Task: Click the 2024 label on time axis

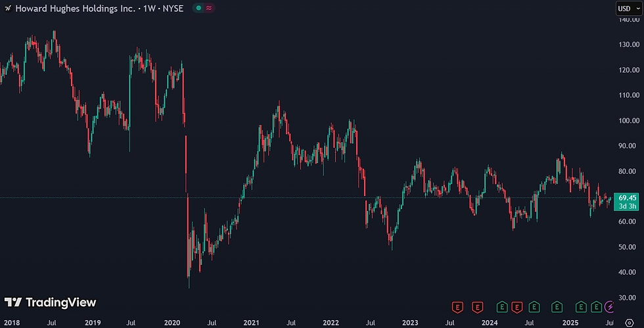Action: pos(490,323)
